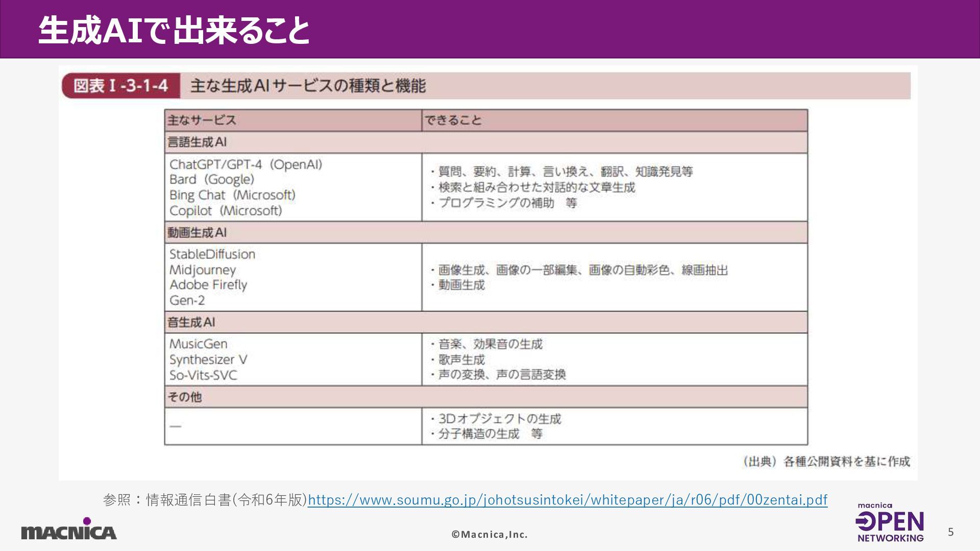This screenshot has width=980, height=551.
Task: Click the 言語生成AI section row
Action: click(197, 142)
